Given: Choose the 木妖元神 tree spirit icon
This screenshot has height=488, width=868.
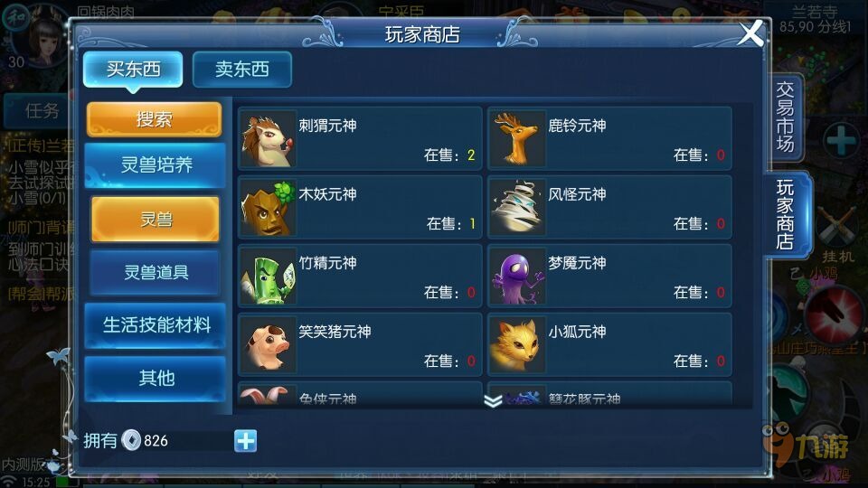Looking at the screenshot, I should [x=268, y=208].
